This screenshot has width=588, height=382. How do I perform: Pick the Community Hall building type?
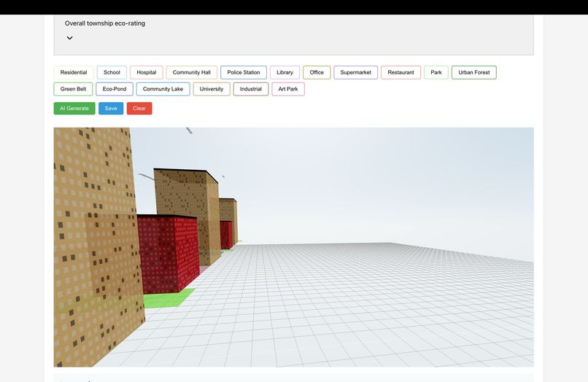[192, 72]
